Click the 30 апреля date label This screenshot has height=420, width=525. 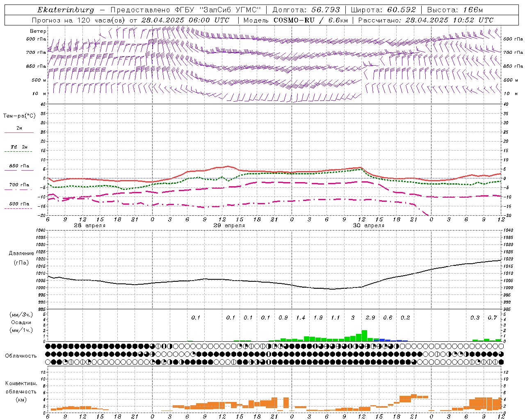pos(369,226)
